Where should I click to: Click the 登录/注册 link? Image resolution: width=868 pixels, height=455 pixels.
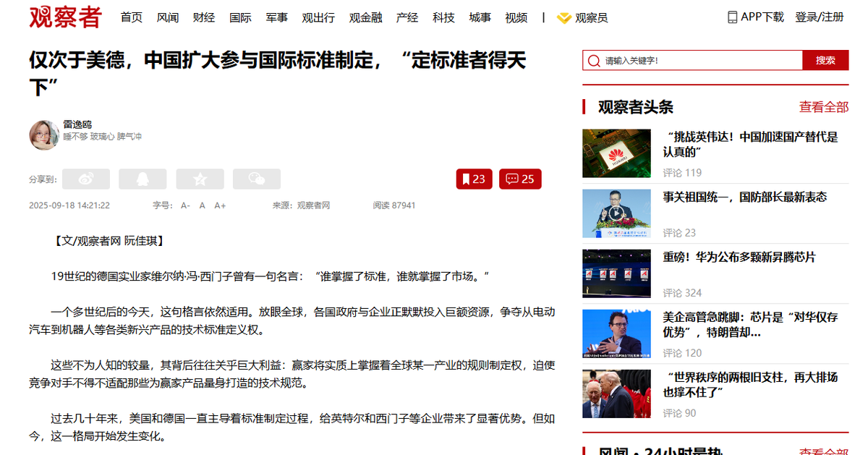820,17
